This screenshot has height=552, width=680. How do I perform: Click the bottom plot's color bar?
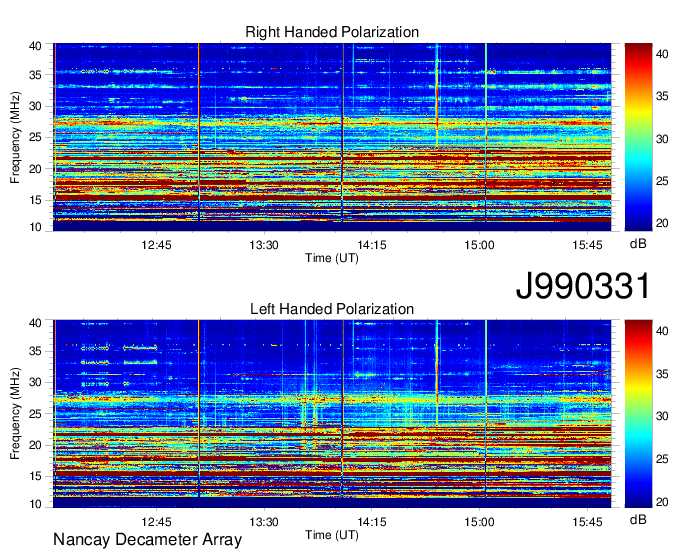[638, 414]
